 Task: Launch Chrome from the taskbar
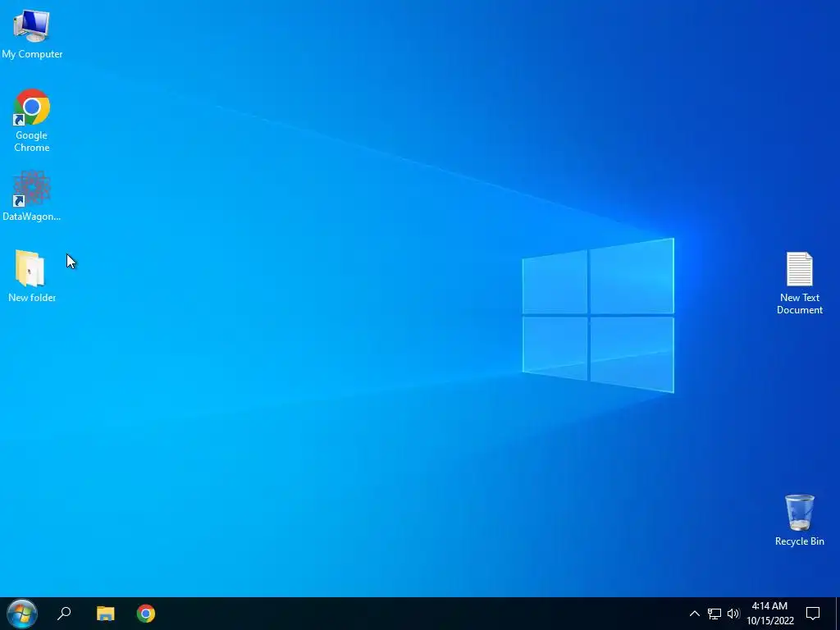tap(146, 614)
